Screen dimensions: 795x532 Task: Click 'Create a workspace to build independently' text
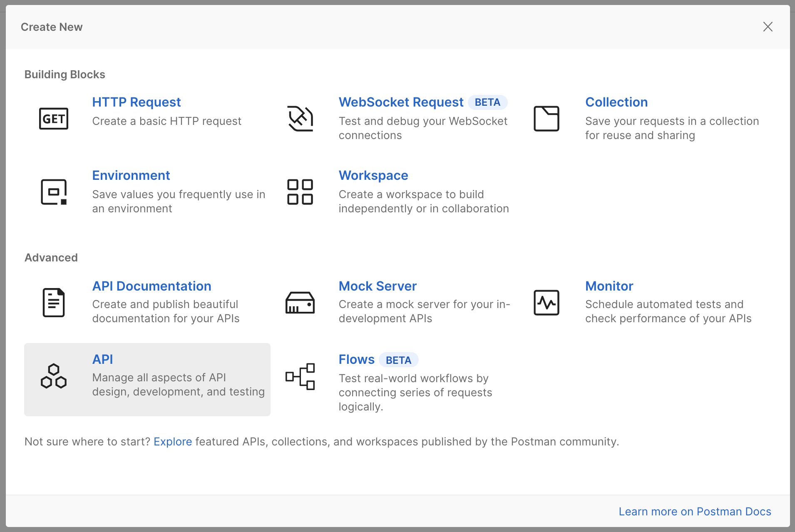[424, 201]
